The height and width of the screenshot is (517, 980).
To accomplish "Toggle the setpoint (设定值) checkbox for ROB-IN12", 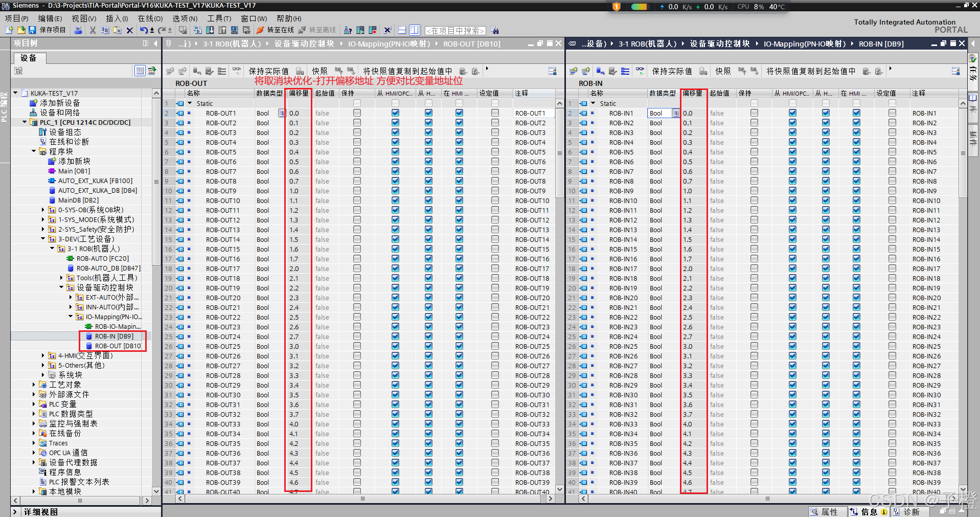I will pos(892,220).
